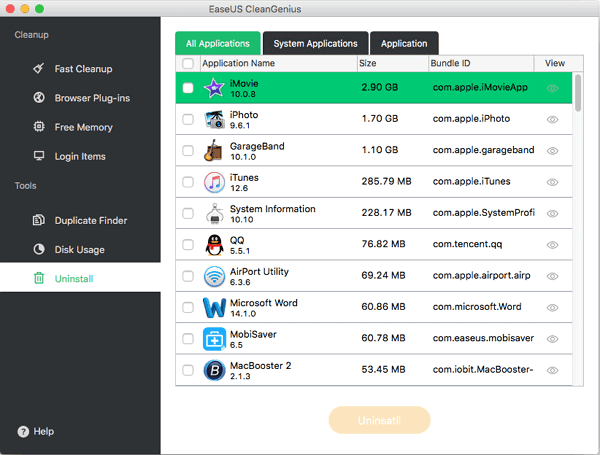Click the QQ penguin app icon
This screenshot has width=600, height=455.
click(214, 244)
